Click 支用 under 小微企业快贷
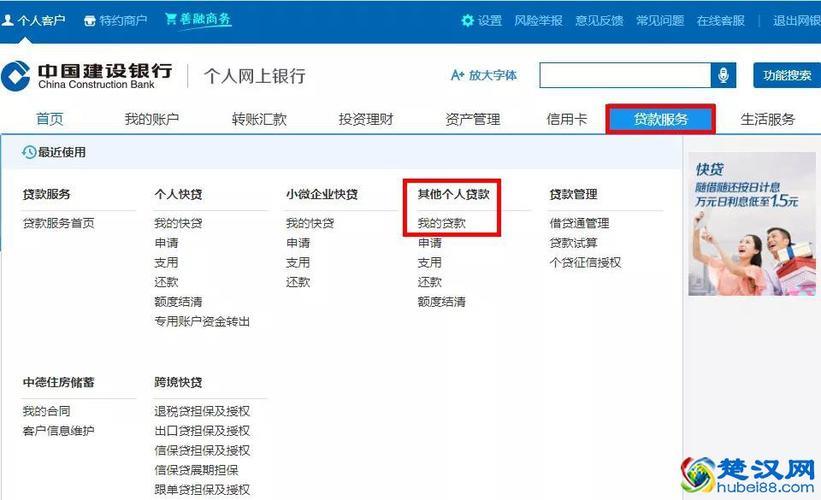Image resolution: width=821 pixels, height=500 pixels. pyautogui.click(x=298, y=262)
